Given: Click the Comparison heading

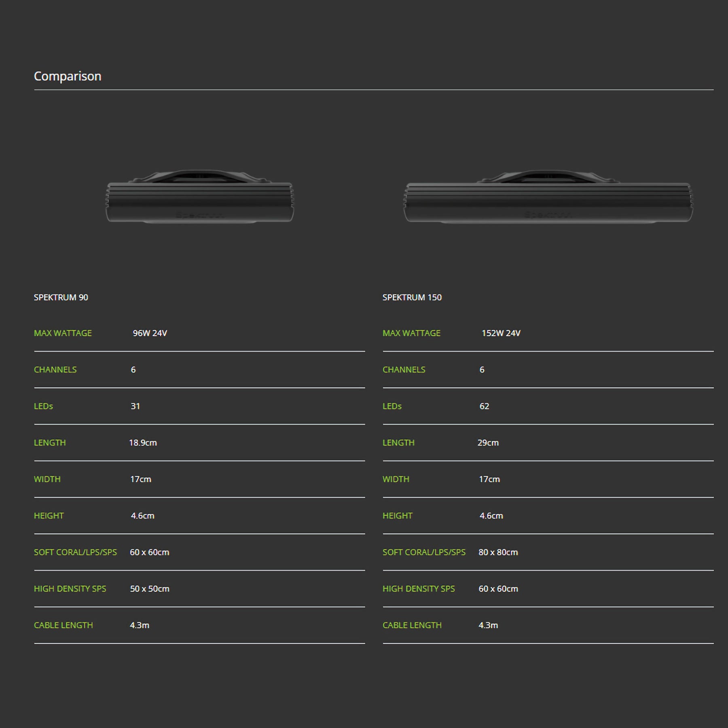Looking at the screenshot, I should [68, 76].
